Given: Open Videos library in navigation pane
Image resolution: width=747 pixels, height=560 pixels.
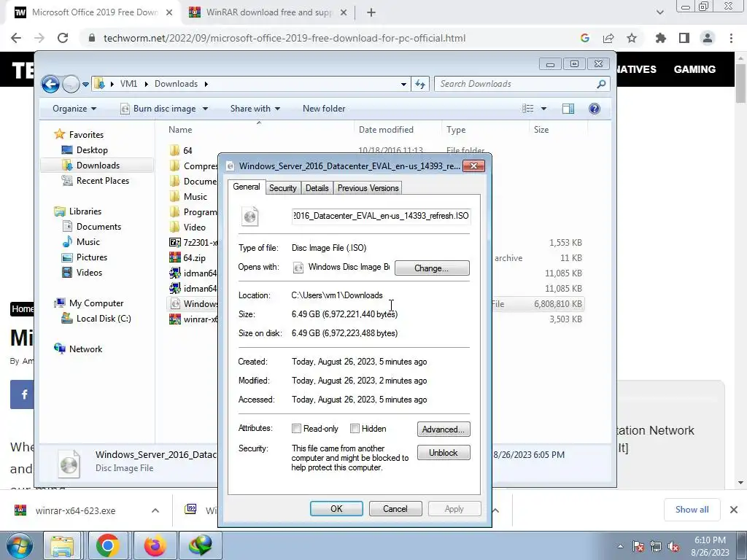Looking at the screenshot, I should pyautogui.click(x=89, y=273).
